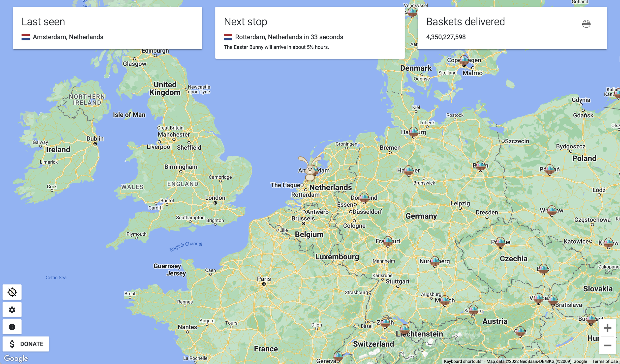Click the Birmingham city label
Screen dimensions: 620x364
[x=181, y=167]
